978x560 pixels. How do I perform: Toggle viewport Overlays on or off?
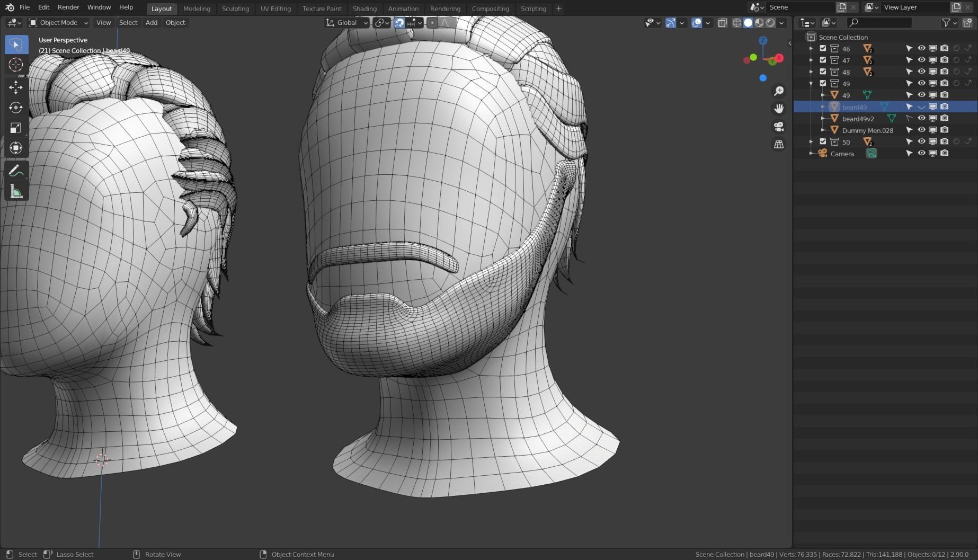pos(697,23)
